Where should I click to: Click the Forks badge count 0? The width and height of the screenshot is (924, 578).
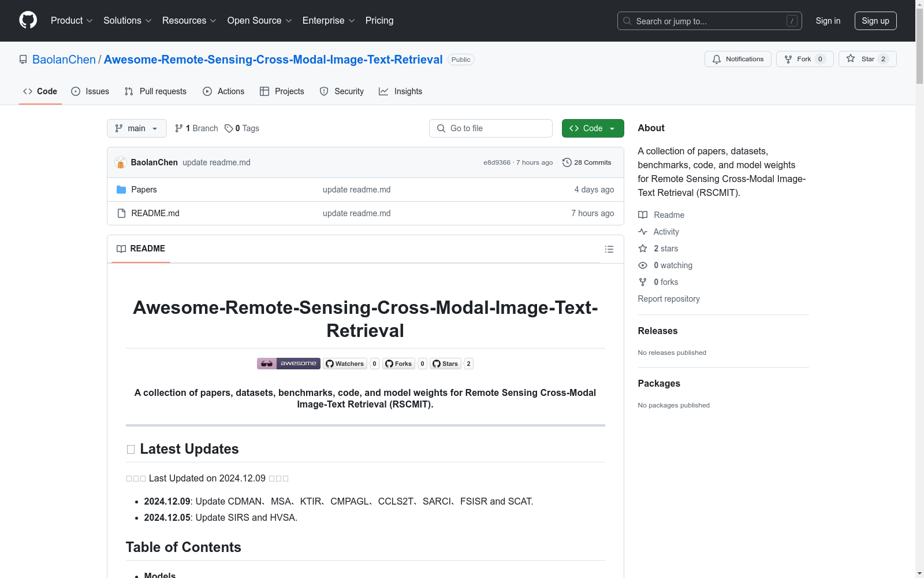point(422,364)
